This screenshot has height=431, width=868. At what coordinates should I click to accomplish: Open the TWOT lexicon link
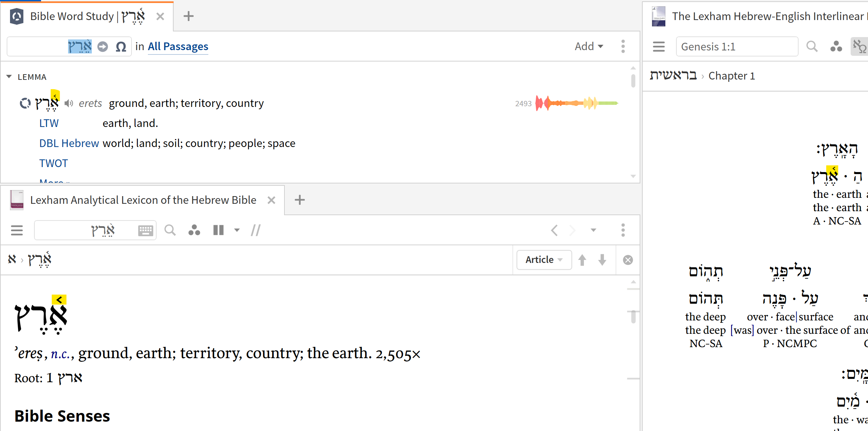pyautogui.click(x=53, y=163)
